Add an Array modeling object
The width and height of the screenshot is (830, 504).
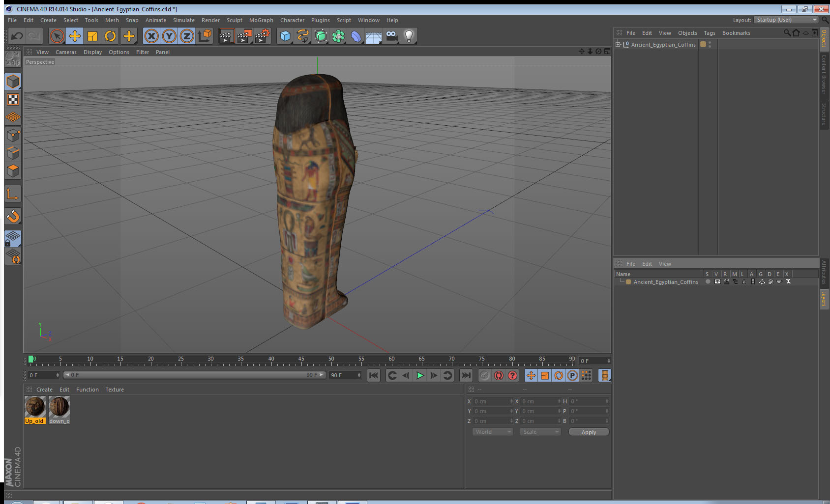pyautogui.click(x=338, y=36)
